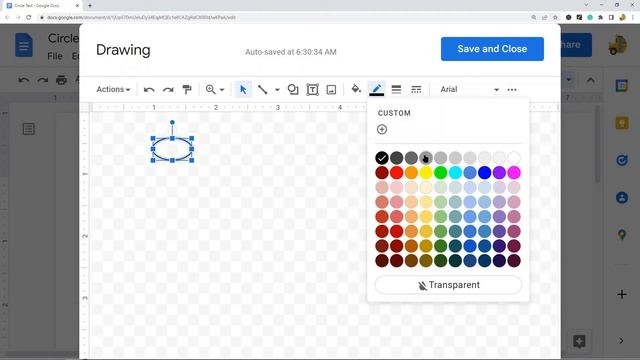Collapse the Docs menus with chevron
Screen dimensions: 640x360
coord(590,80)
